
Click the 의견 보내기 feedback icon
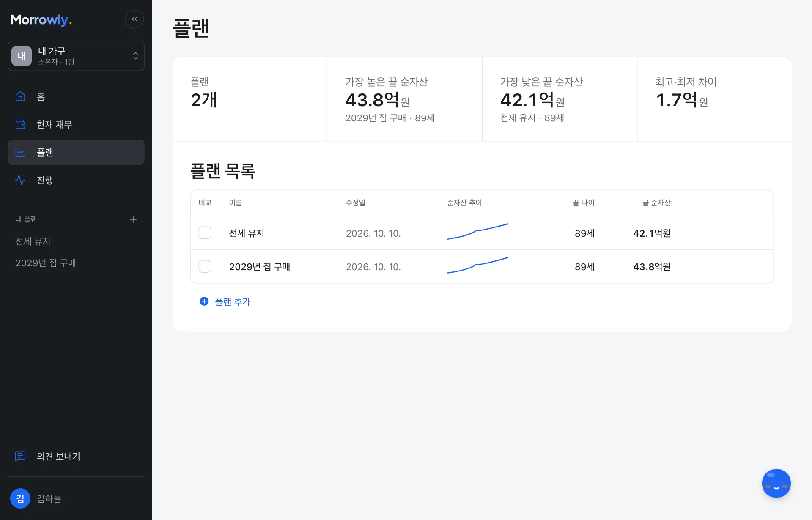pos(20,456)
